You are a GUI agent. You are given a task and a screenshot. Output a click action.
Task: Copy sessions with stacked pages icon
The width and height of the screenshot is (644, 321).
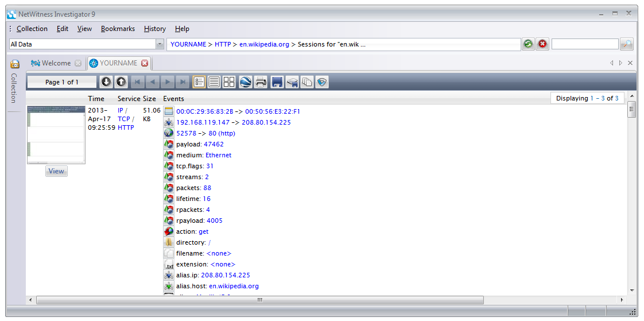(307, 82)
